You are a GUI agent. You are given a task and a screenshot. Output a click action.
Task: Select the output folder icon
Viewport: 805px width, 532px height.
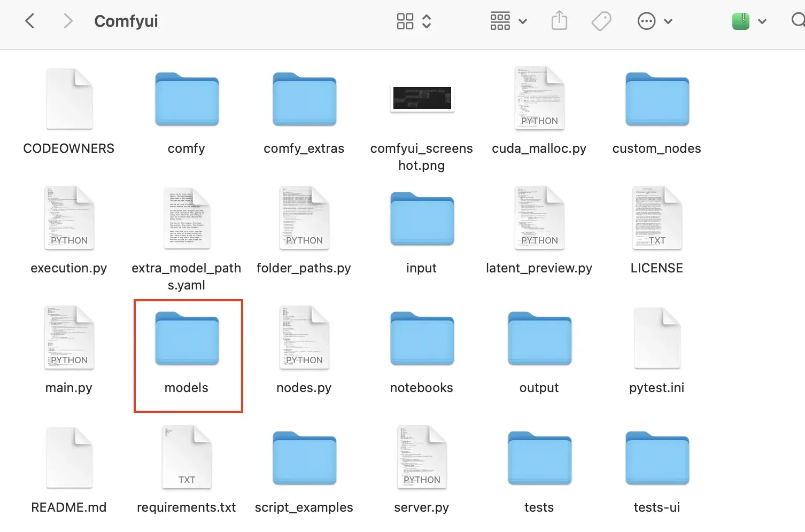539,339
